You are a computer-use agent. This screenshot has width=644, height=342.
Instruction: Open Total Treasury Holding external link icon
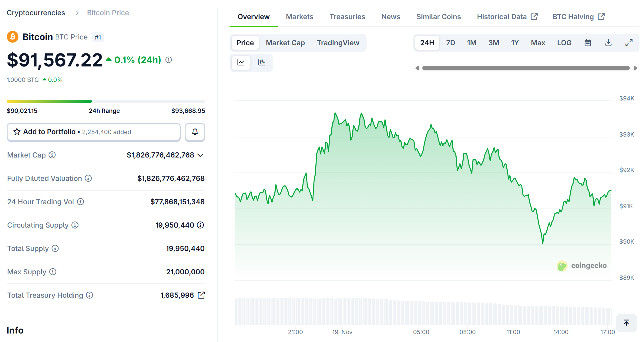(x=201, y=295)
